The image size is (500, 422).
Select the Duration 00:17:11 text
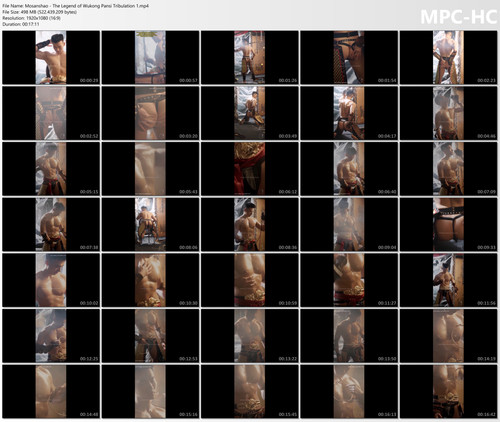[21, 24]
